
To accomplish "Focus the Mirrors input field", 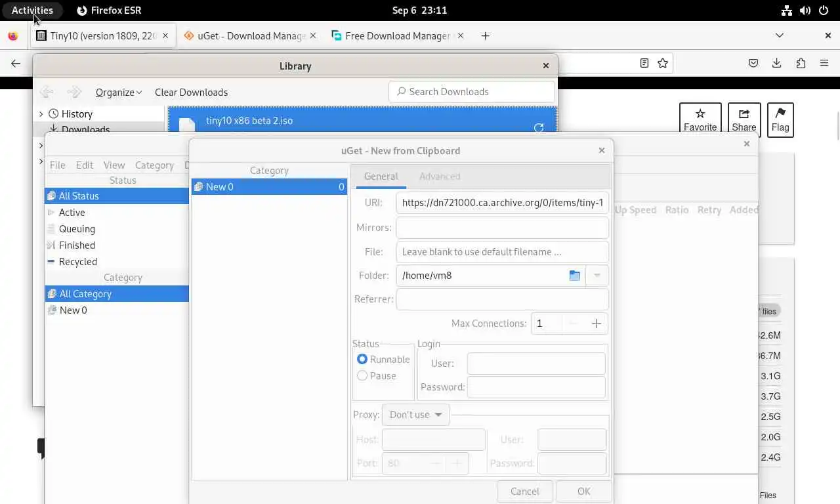I will pyautogui.click(x=503, y=228).
